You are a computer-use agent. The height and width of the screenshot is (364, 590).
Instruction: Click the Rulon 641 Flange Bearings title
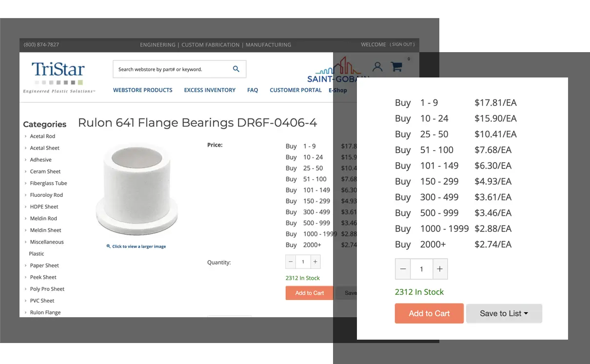197,123
